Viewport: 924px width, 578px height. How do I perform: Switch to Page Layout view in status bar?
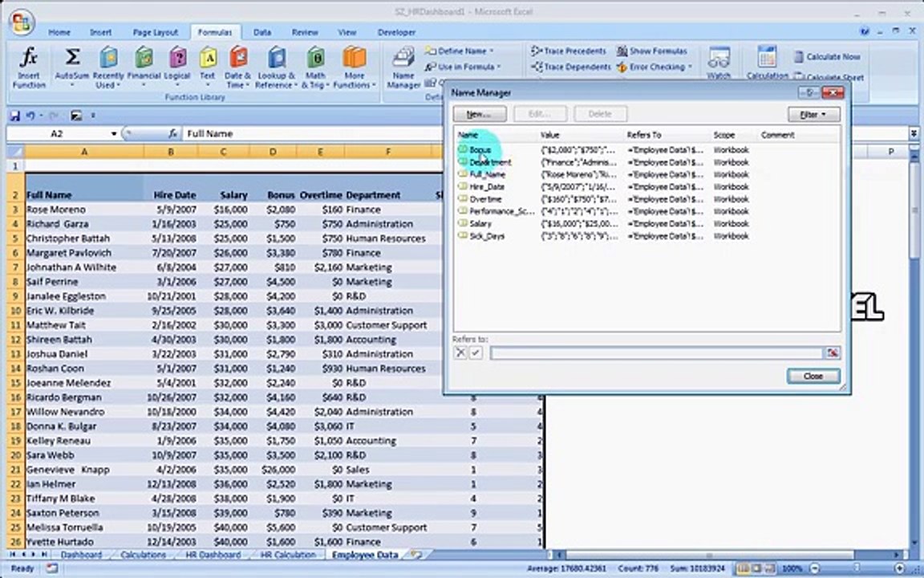(756, 568)
